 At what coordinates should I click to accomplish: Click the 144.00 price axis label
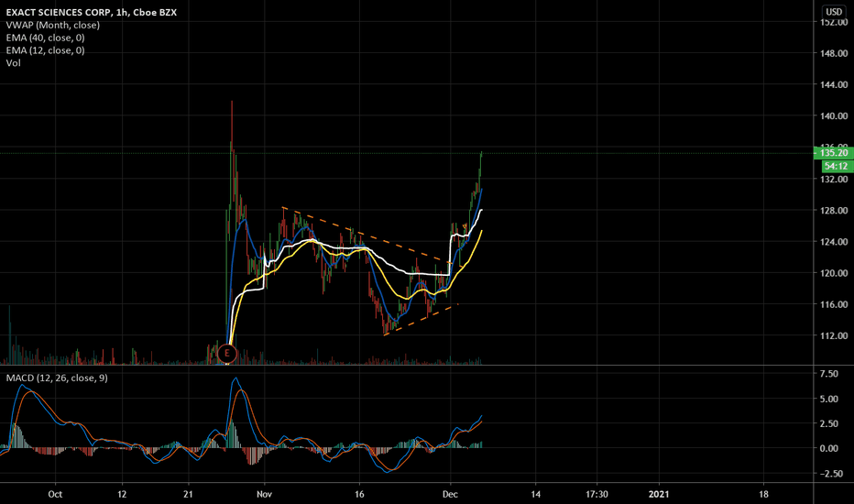pyautogui.click(x=834, y=85)
